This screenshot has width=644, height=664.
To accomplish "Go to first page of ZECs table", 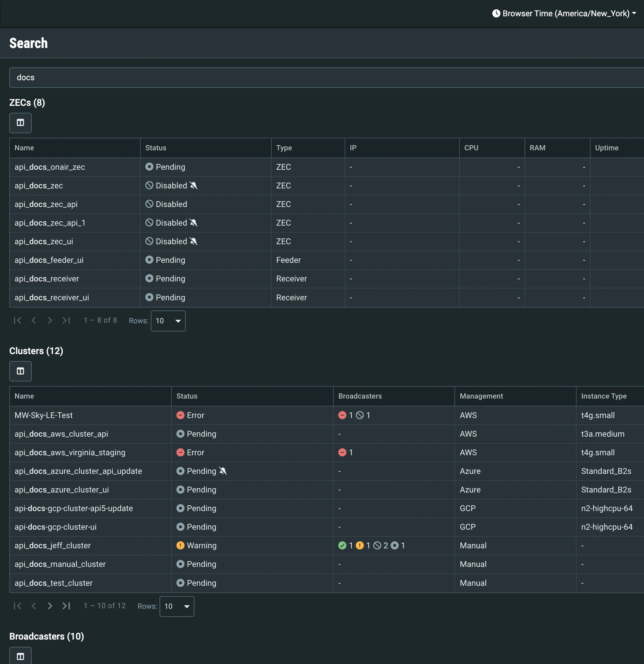I will [x=18, y=320].
